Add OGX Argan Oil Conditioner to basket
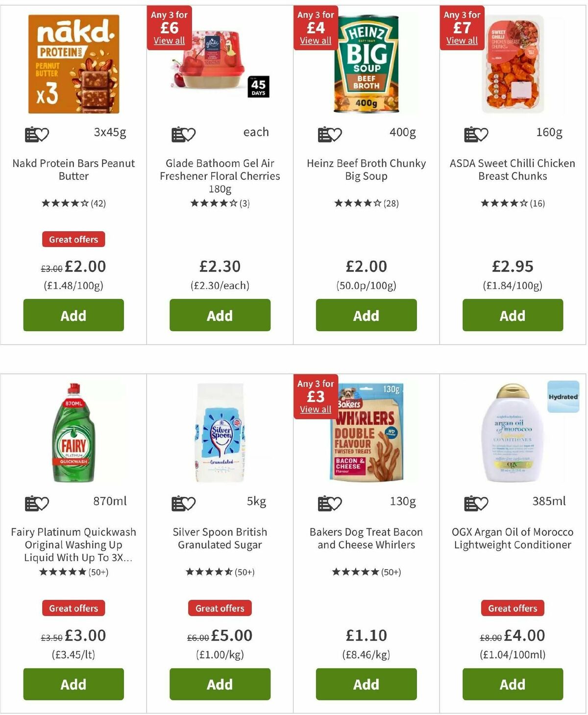The width and height of the screenshot is (588, 715). coord(512,684)
